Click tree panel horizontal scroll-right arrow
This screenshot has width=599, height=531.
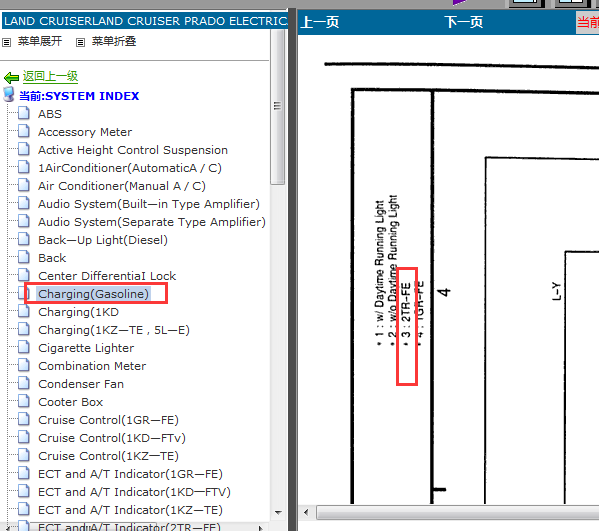click(x=261, y=528)
